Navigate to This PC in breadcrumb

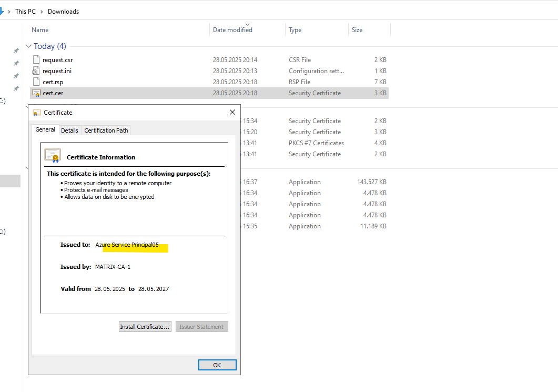[x=26, y=12]
